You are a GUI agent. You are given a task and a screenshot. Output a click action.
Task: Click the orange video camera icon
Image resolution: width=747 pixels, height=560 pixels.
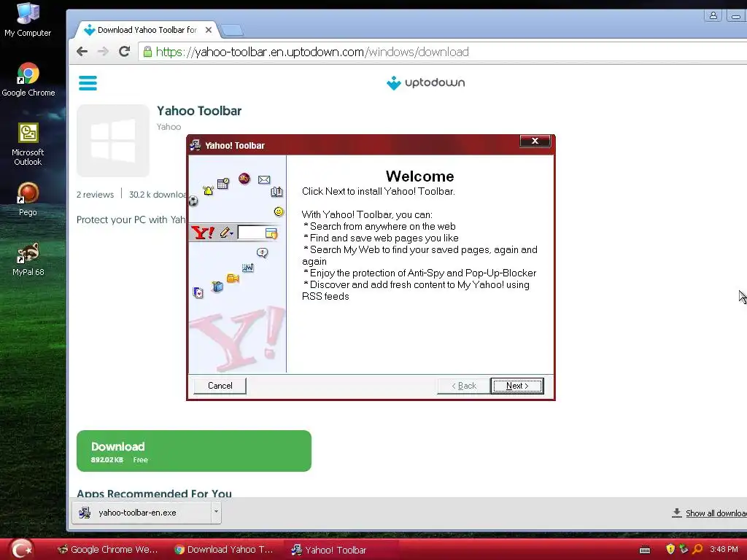(x=233, y=278)
